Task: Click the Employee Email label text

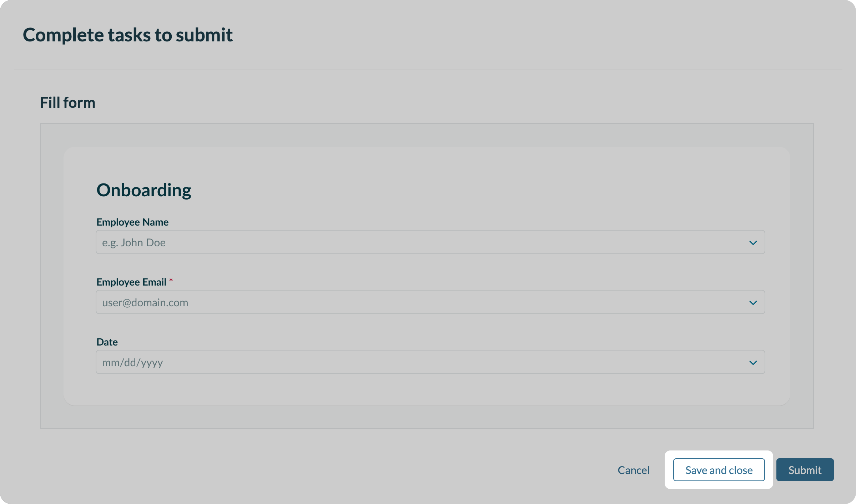Action: click(131, 282)
